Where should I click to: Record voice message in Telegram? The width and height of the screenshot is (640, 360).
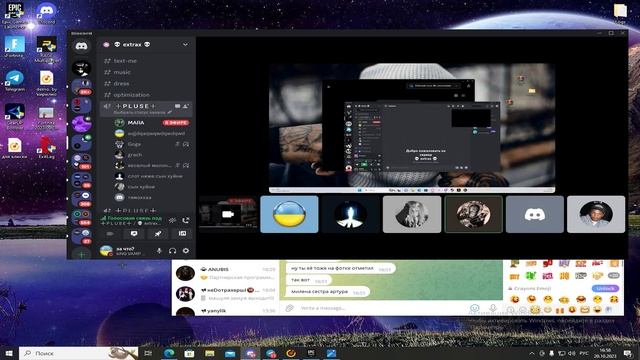click(493, 308)
